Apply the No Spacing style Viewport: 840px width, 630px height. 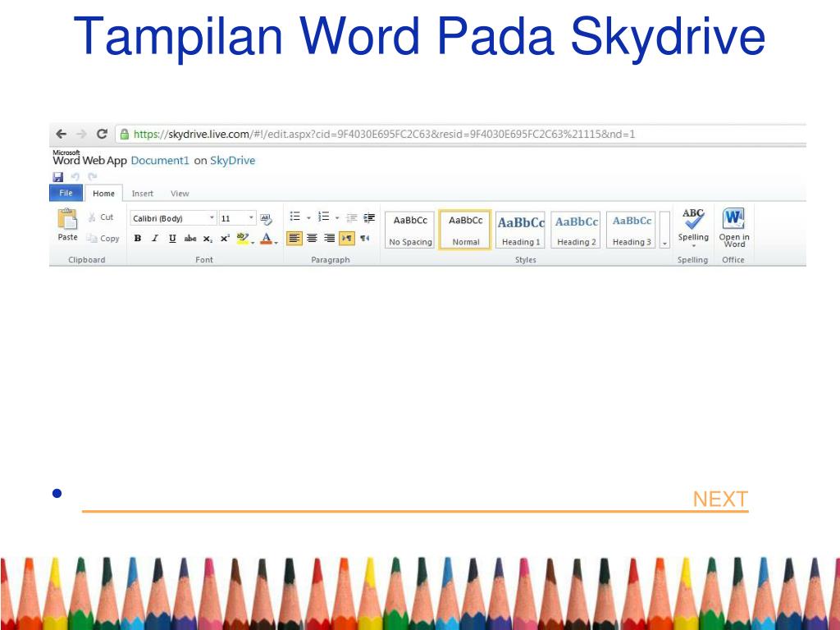(410, 230)
